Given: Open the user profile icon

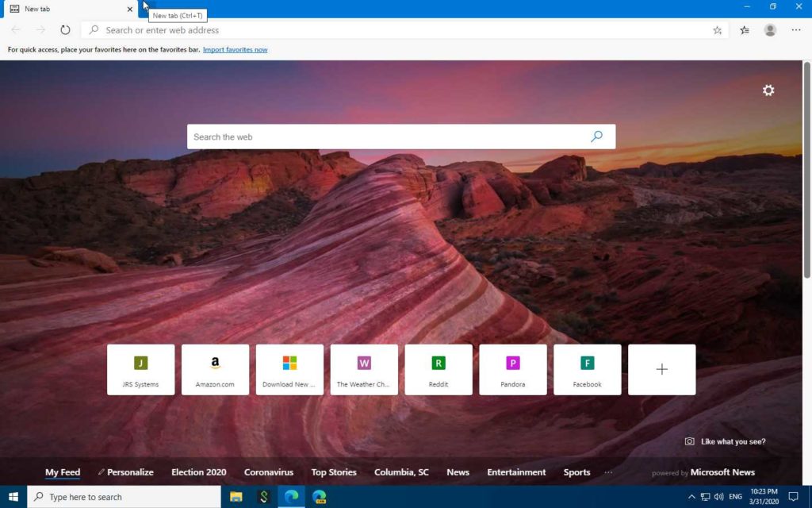Looking at the screenshot, I should coord(770,30).
